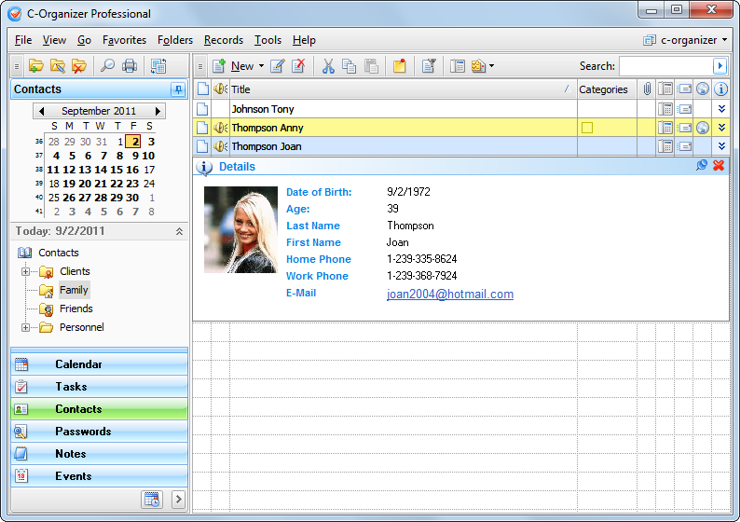Click the calendar clock icon at panel bottom
The image size is (740, 522).
tap(152, 499)
